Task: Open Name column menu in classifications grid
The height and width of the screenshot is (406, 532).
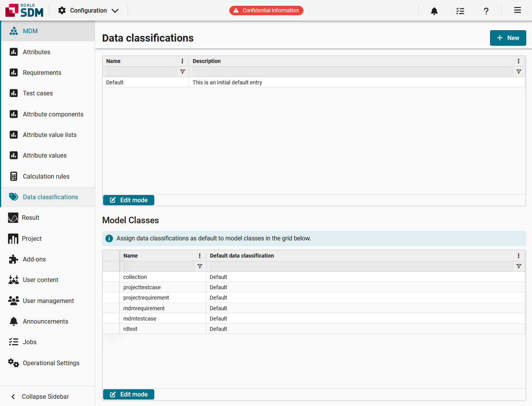Action: pyautogui.click(x=182, y=61)
